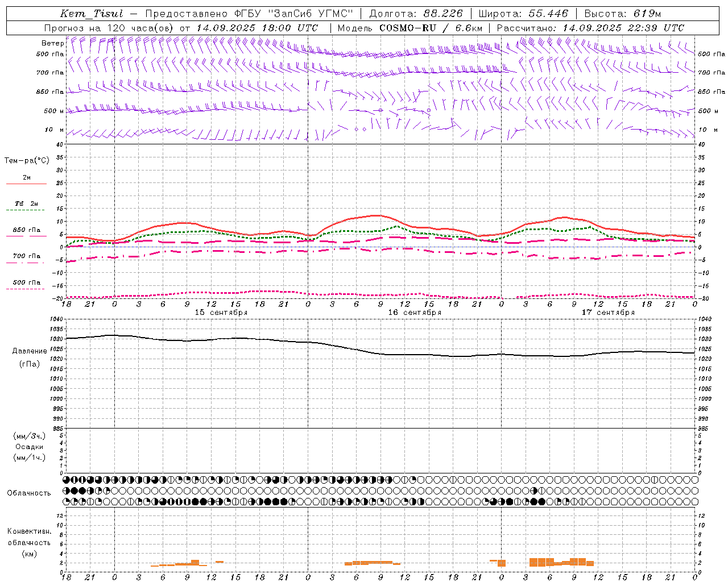Click the Конвективн. label

point(29,531)
